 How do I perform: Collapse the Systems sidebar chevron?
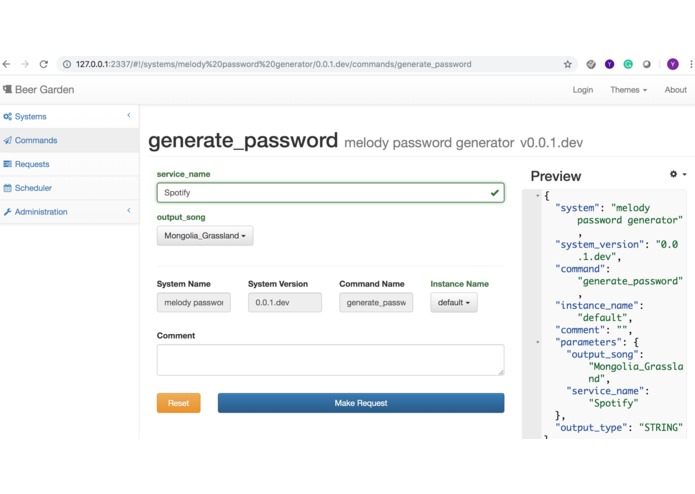[129, 115]
